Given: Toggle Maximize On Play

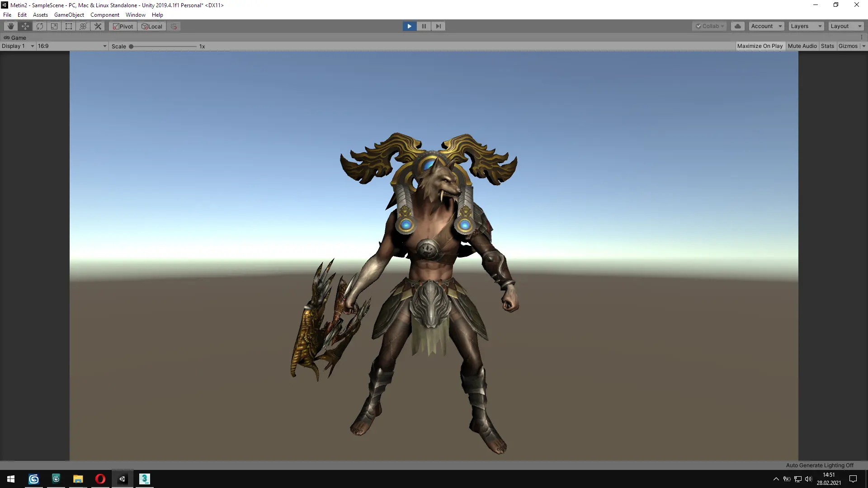Looking at the screenshot, I should click(760, 46).
